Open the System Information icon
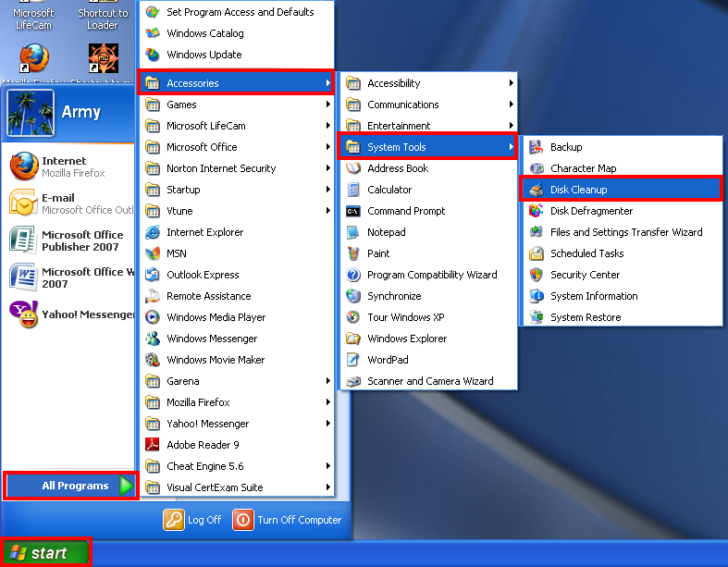728x567 pixels. pos(537,296)
